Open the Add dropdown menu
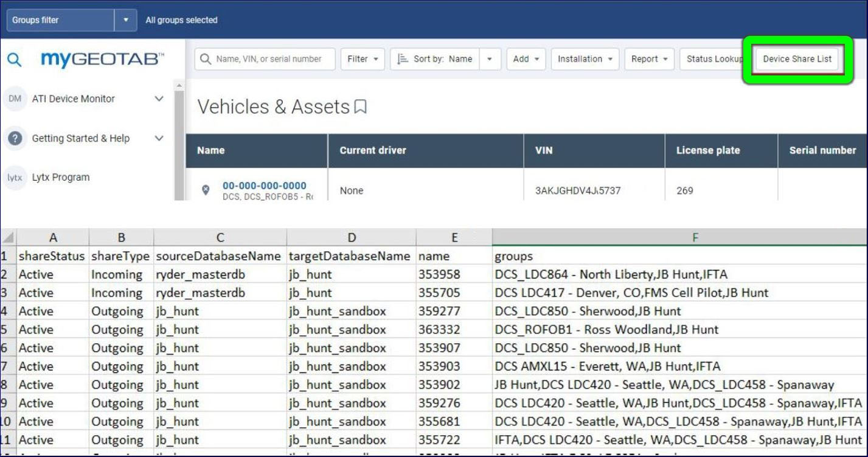The height and width of the screenshot is (457, 868). 526,59
